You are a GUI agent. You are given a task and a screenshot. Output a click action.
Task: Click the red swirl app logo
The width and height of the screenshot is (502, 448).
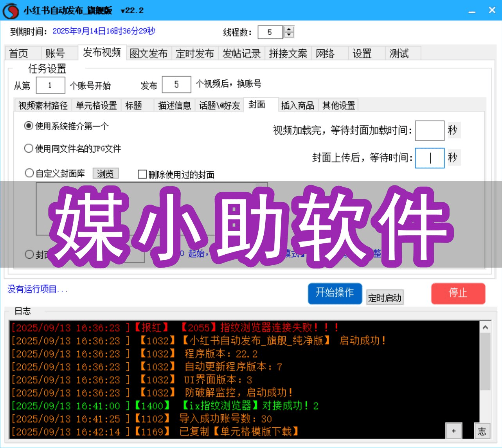11,11
